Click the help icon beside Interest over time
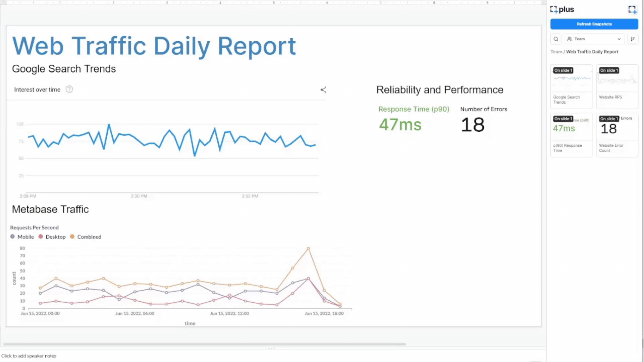The image size is (644, 362). (69, 89)
